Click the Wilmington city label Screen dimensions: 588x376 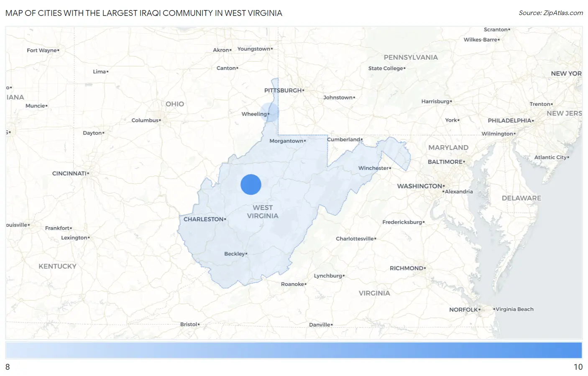(x=498, y=134)
